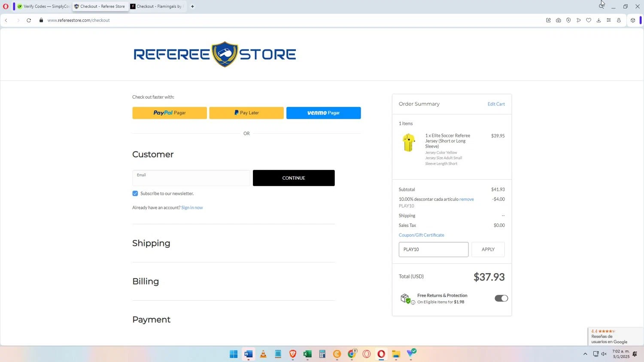The image size is (644, 362).
Task: View site security lock information
Action: (x=41, y=20)
